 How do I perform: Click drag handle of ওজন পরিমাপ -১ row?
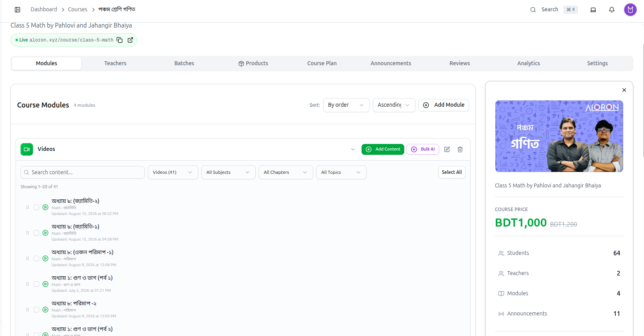(28, 258)
